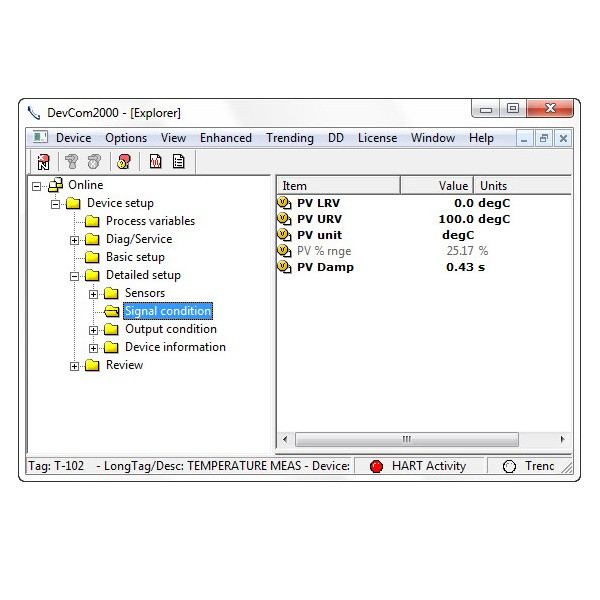Click the Item column header
This screenshot has width=600, height=600.
point(338,186)
